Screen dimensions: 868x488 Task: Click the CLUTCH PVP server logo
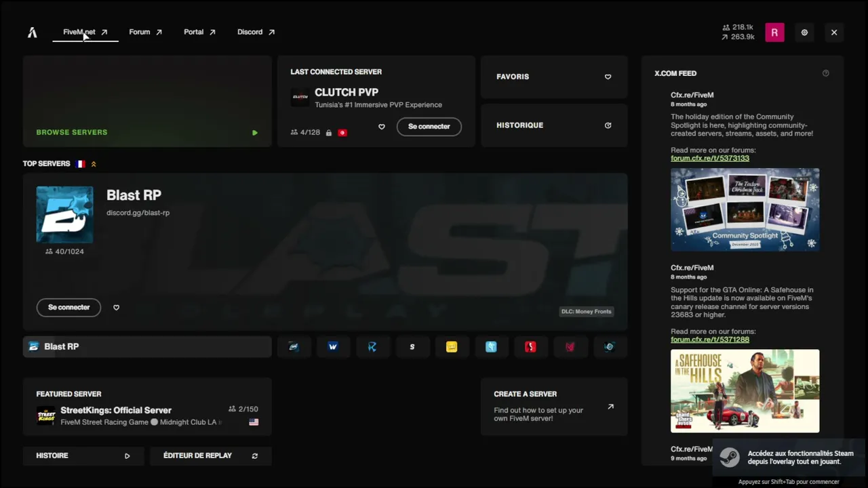300,97
